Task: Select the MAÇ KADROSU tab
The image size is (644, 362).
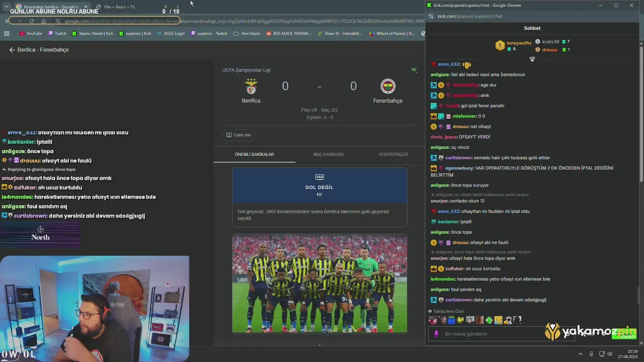Action: [x=329, y=154]
